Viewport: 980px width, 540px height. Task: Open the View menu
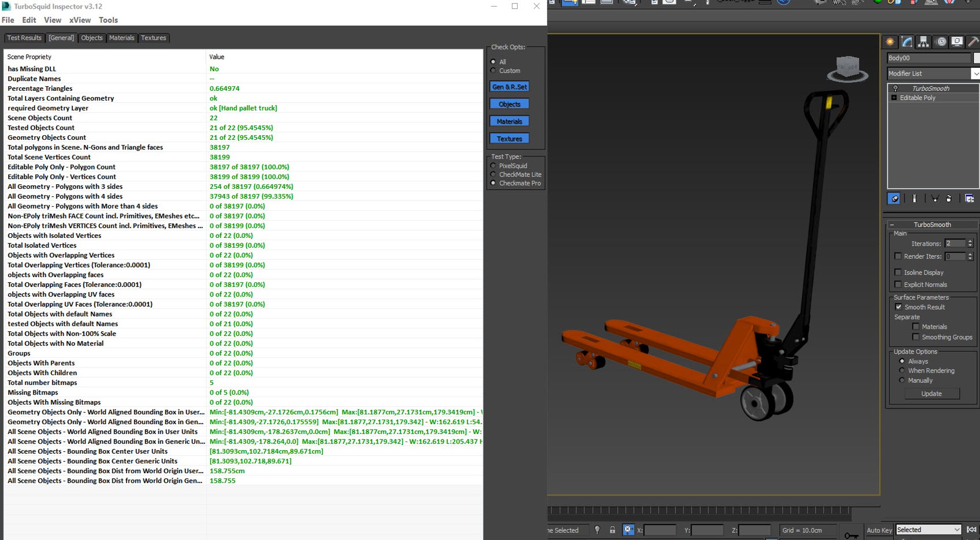tap(53, 20)
